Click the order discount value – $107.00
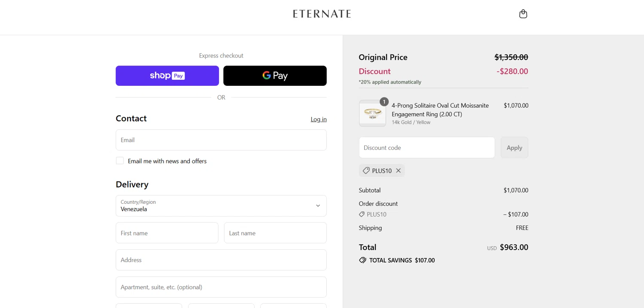The width and height of the screenshot is (644, 308). click(x=516, y=214)
